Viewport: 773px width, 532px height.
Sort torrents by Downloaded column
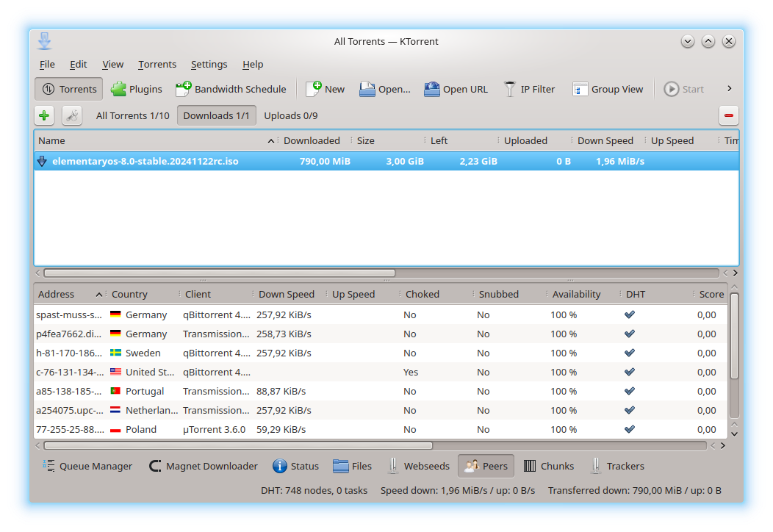point(314,141)
